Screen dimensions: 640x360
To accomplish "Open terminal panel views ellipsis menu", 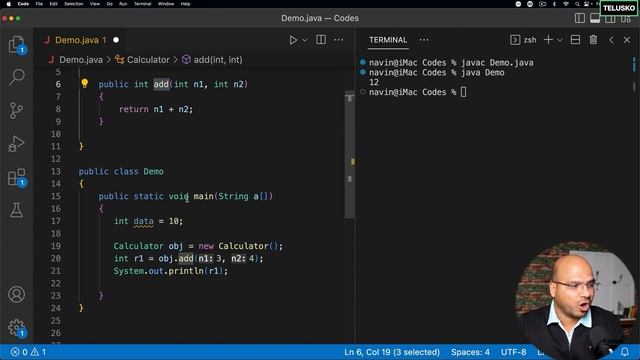I will tap(424, 40).
